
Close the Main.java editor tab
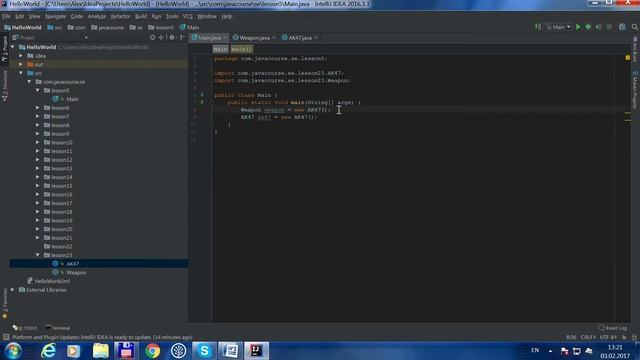click(x=224, y=38)
